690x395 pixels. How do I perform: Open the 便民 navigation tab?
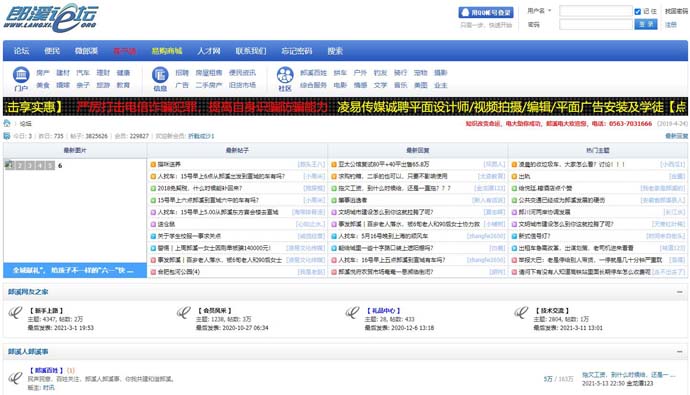[52, 51]
